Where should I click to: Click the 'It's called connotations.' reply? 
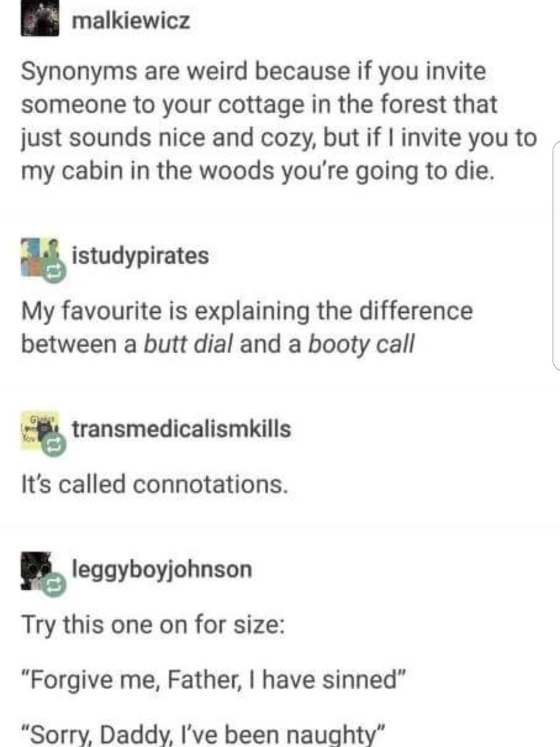[155, 484]
